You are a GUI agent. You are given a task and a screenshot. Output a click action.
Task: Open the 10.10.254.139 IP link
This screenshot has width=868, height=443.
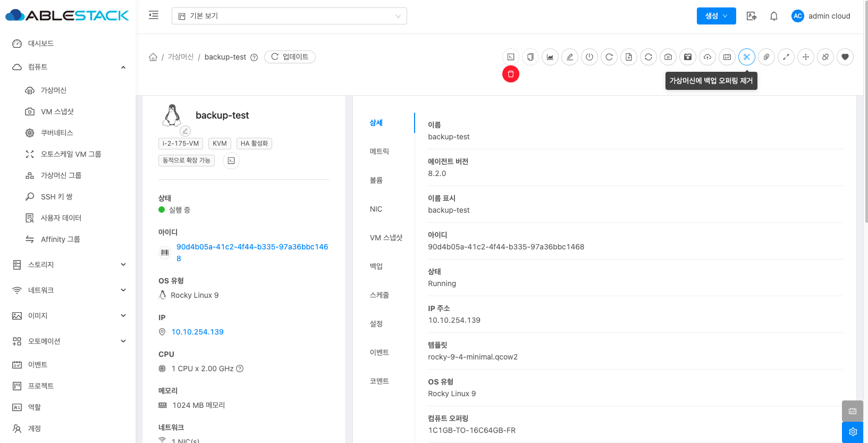[x=197, y=332]
